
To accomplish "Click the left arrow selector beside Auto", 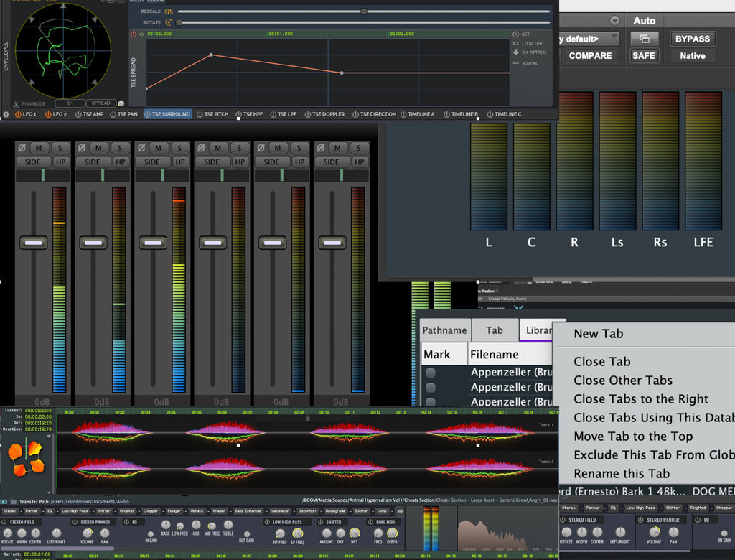I will click(x=614, y=21).
